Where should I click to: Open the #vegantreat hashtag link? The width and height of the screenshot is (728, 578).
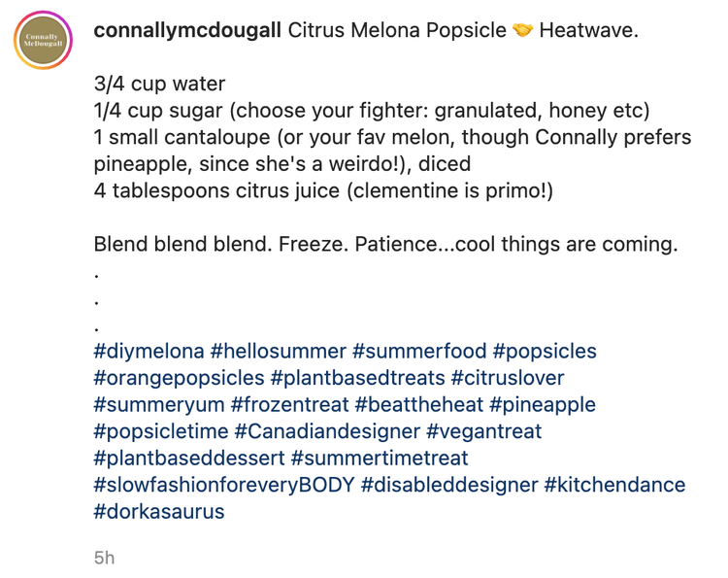484,431
